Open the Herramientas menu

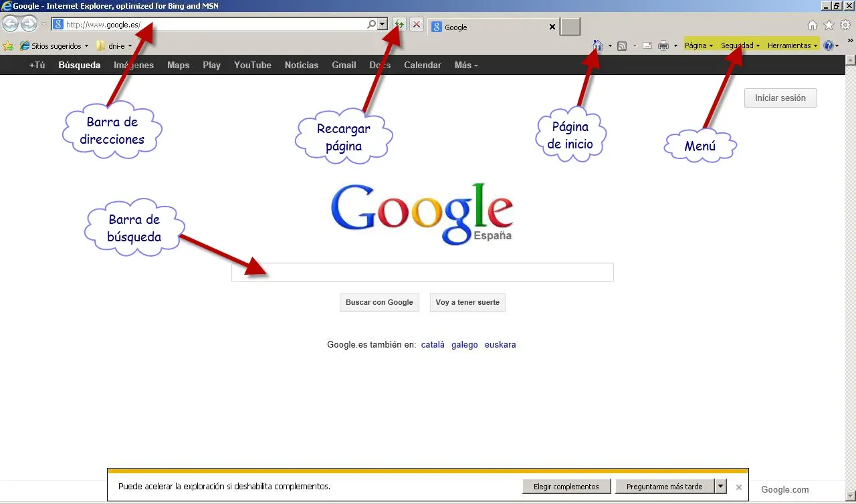tap(792, 45)
